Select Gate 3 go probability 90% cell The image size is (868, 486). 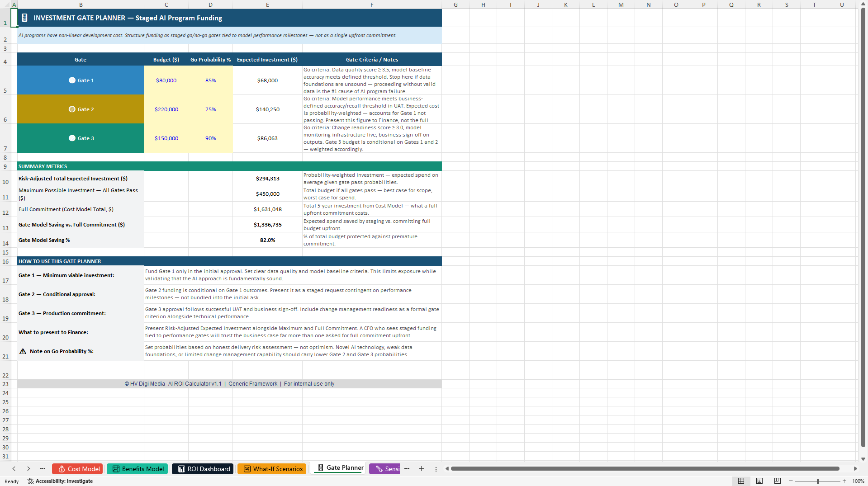pyautogui.click(x=210, y=138)
